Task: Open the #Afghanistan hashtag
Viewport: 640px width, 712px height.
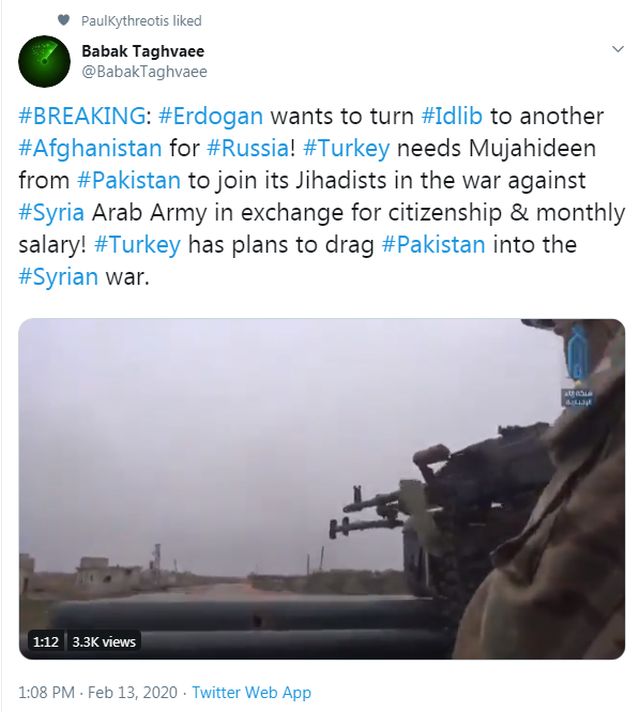Action: (x=90, y=148)
